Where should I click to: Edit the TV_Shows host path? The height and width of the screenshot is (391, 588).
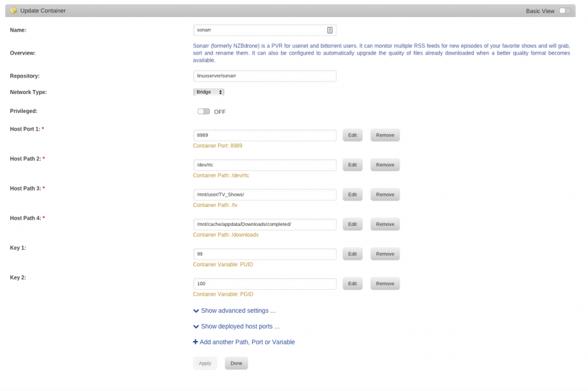click(x=352, y=194)
